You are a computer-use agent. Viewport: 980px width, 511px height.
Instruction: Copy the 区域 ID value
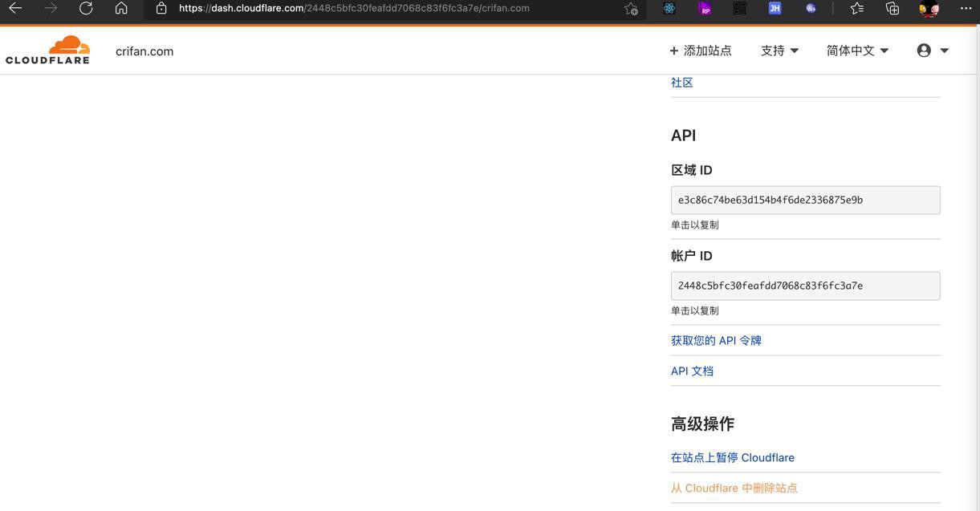click(x=805, y=201)
